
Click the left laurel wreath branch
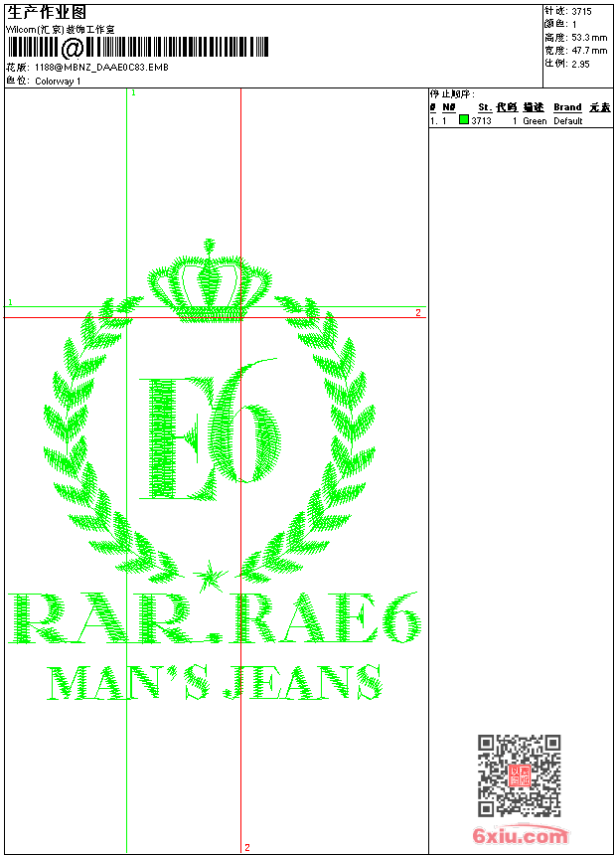click(84, 437)
